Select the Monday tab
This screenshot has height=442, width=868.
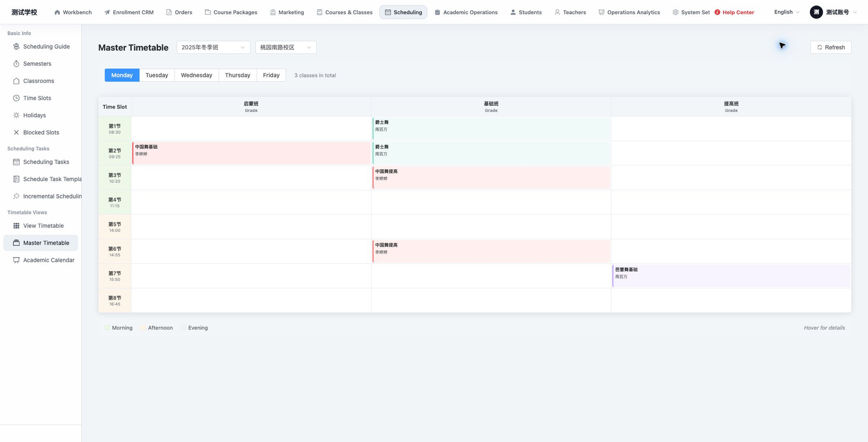point(122,75)
